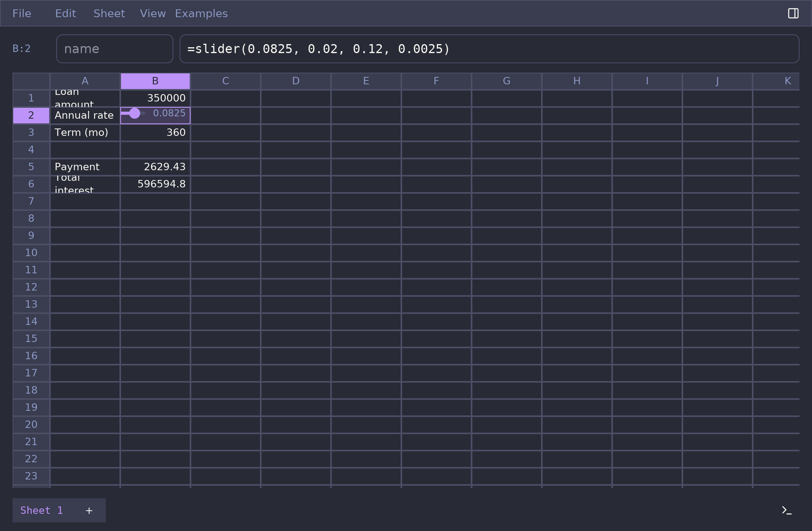Select column G header

[x=507, y=81]
